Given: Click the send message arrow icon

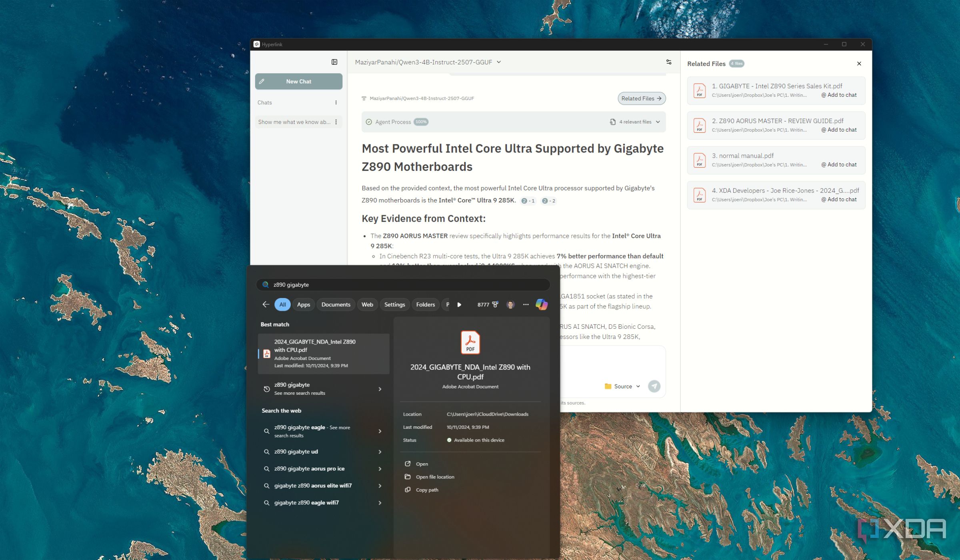Looking at the screenshot, I should pos(654,386).
